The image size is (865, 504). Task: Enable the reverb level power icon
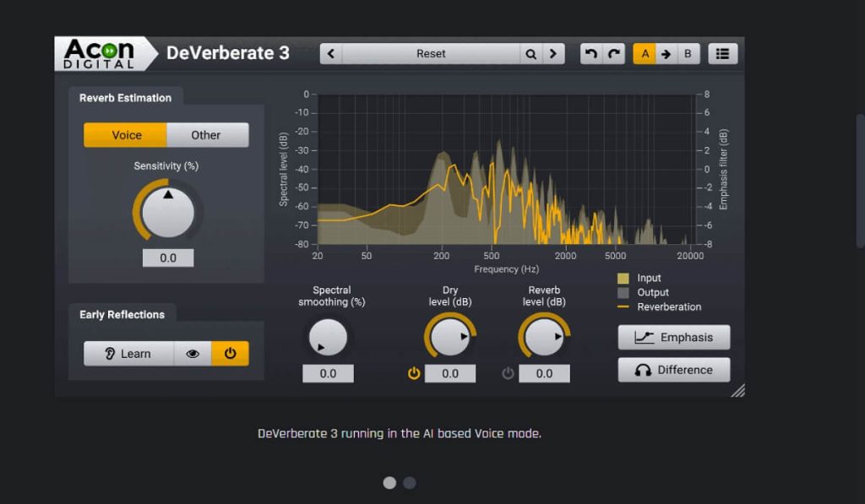pos(508,373)
